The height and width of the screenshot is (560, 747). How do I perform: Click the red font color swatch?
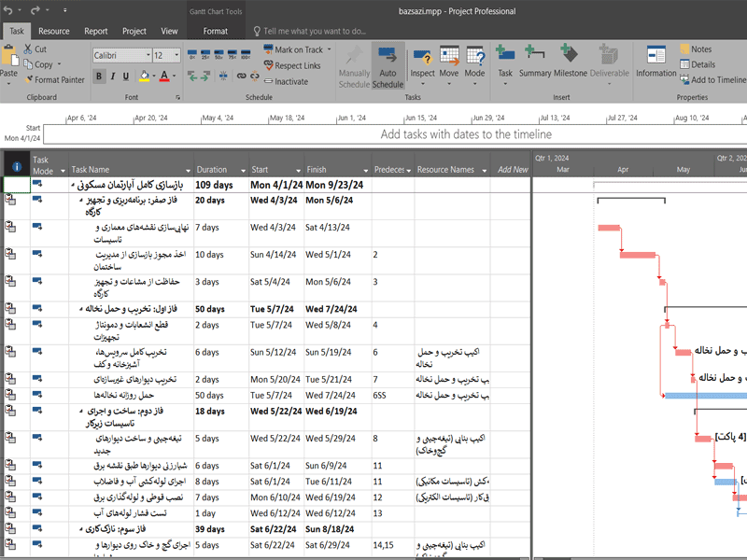tap(162, 77)
